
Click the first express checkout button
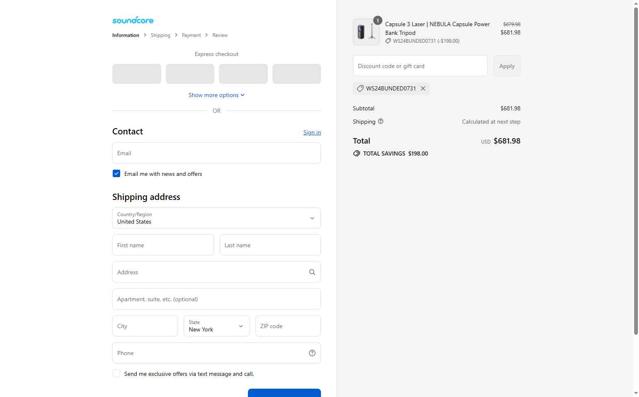tap(137, 74)
